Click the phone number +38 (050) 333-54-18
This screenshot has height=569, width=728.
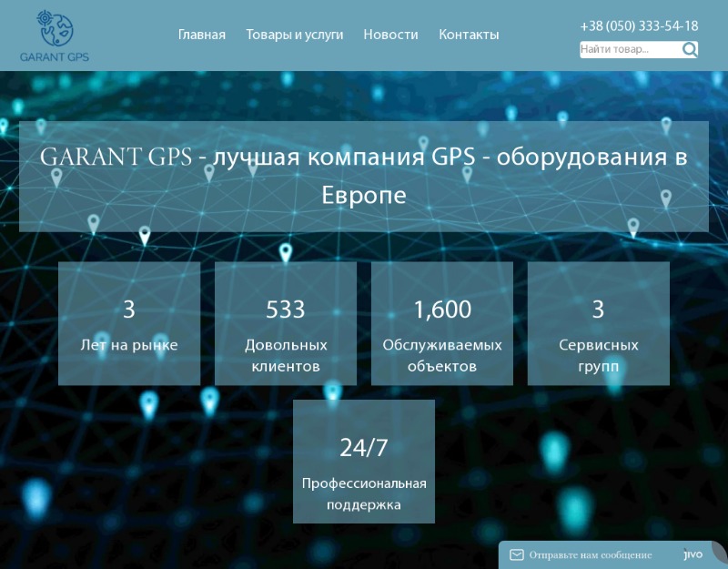pyautogui.click(x=639, y=26)
